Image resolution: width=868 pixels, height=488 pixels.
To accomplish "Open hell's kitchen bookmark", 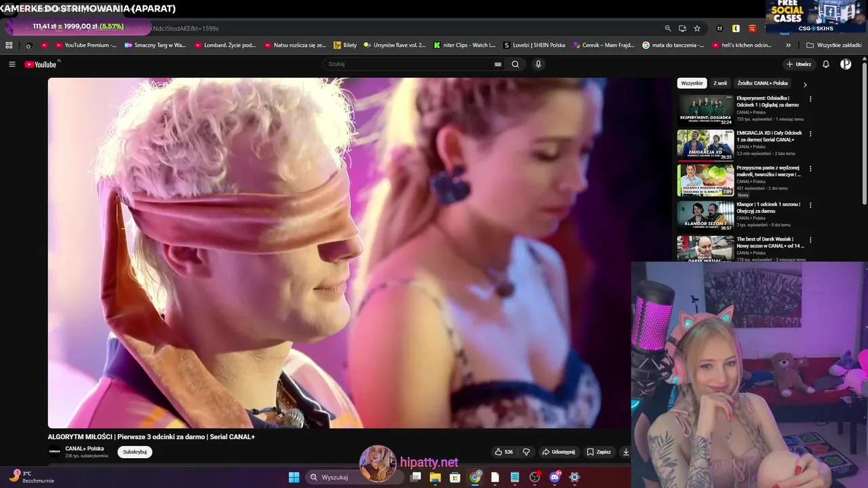I will [743, 45].
